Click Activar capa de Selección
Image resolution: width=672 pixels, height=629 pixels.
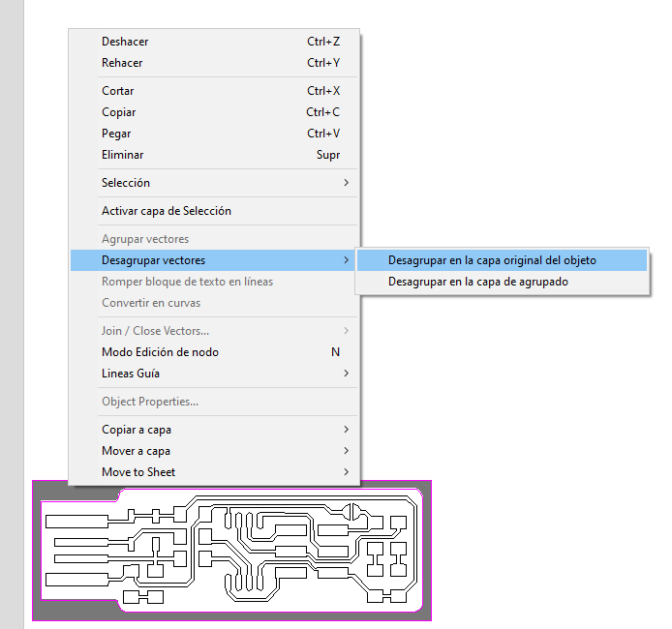click(x=214, y=211)
